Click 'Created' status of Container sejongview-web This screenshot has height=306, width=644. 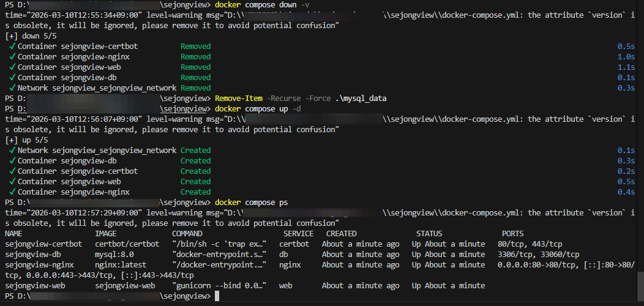(x=195, y=182)
